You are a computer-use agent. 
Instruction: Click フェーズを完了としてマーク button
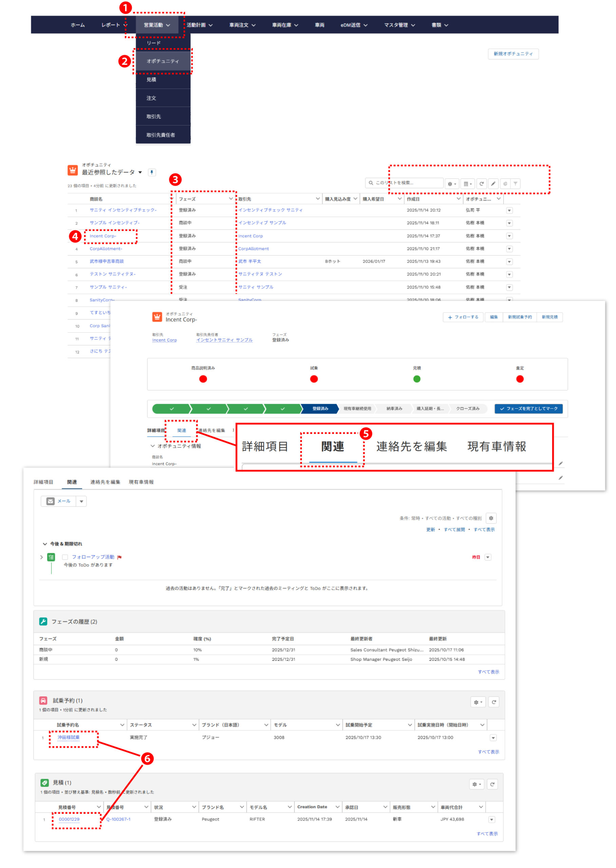tap(528, 409)
